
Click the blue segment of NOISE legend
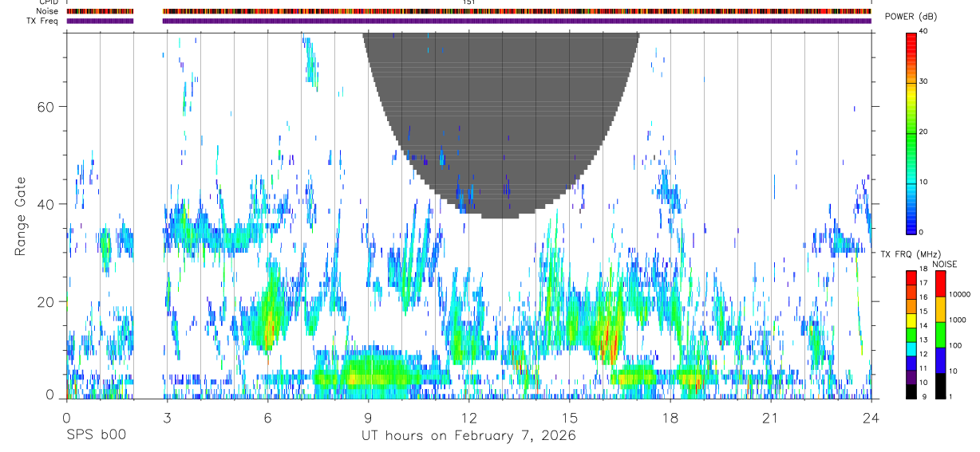(x=941, y=360)
